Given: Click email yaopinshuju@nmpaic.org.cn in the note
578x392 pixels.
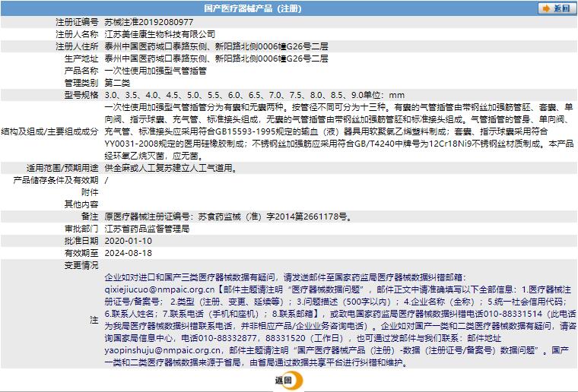Looking at the screenshot, I should [163, 350].
